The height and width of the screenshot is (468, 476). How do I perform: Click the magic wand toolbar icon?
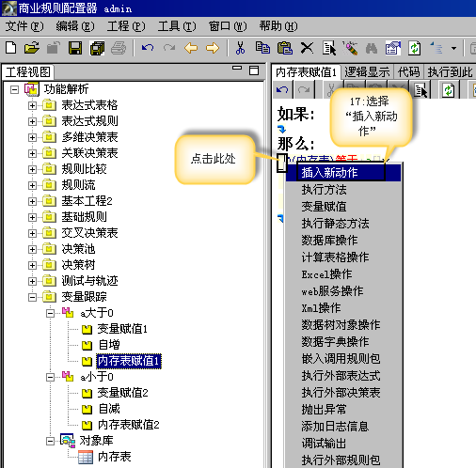351,48
